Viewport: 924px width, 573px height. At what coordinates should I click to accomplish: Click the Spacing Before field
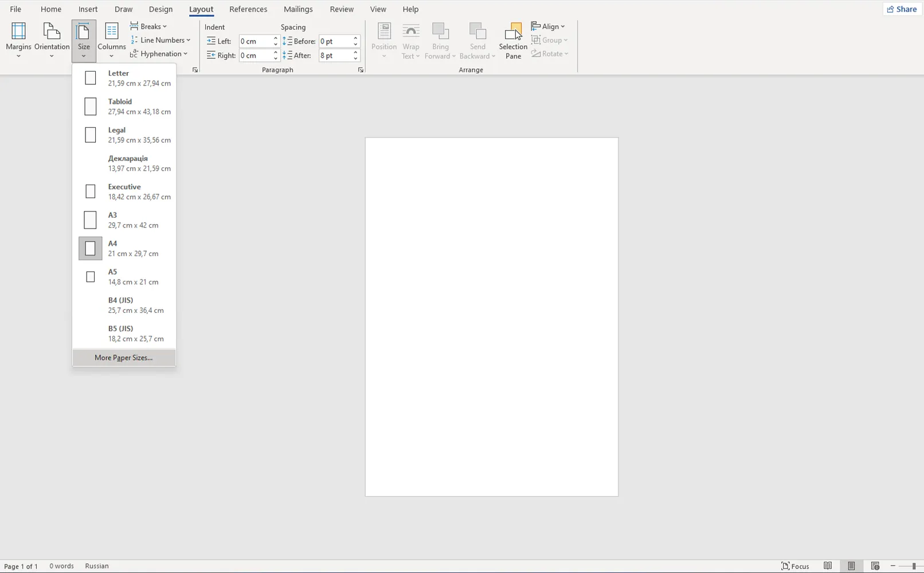click(335, 41)
